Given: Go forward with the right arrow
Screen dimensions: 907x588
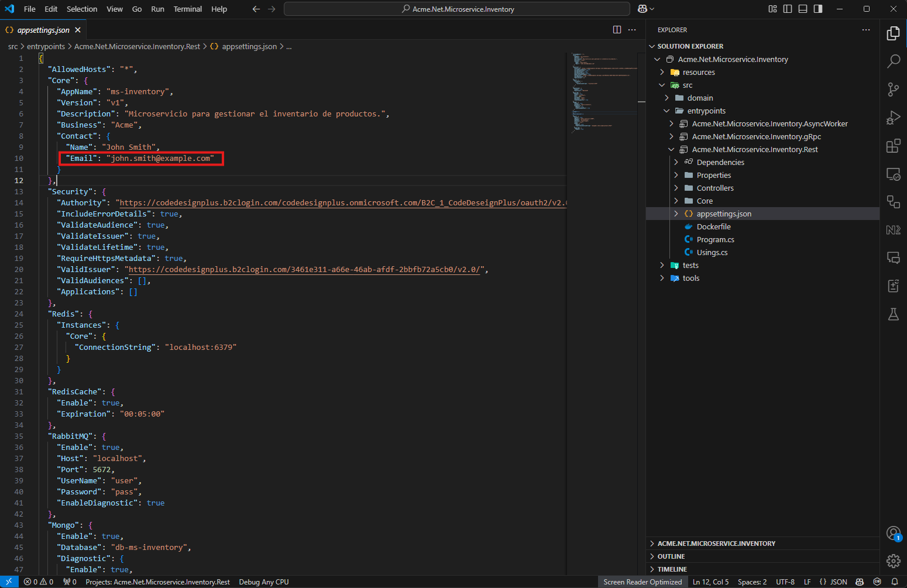Looking at the screenshot, I should point(272,9).
